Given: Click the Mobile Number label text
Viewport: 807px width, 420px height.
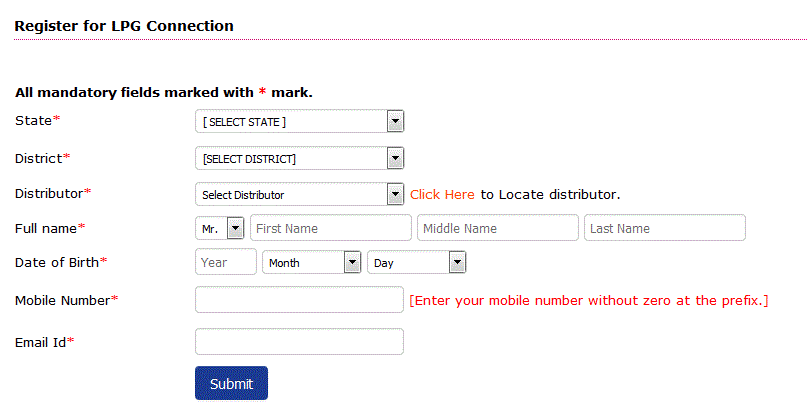Looking at the screenshot, I should pyautogui.click(x=62, y=300).
